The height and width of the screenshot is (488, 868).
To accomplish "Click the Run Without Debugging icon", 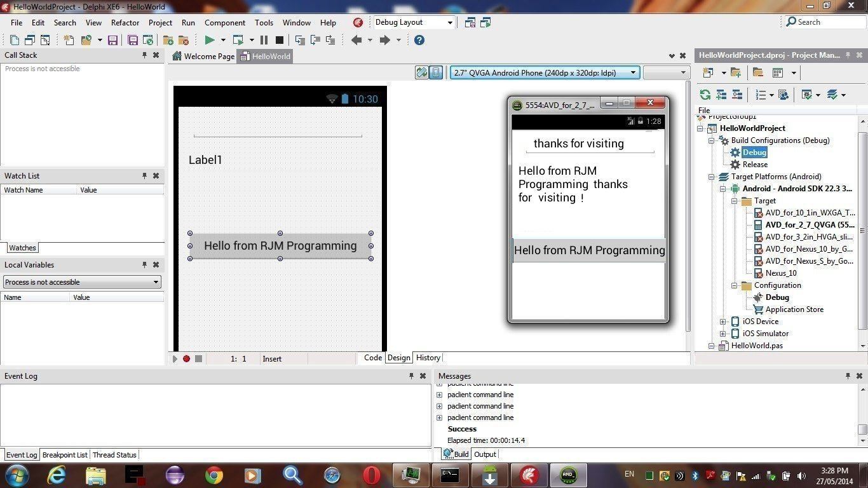I will coord(239,40).
